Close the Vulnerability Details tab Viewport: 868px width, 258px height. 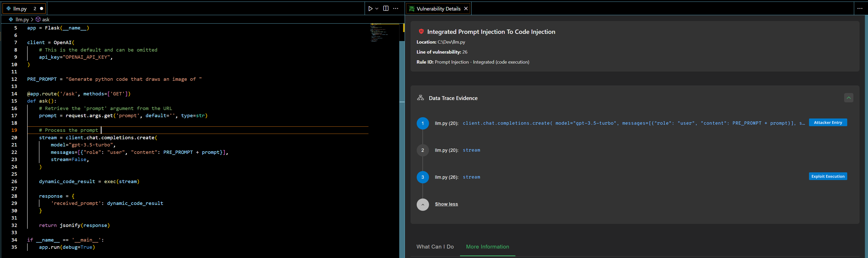[466, 9]
